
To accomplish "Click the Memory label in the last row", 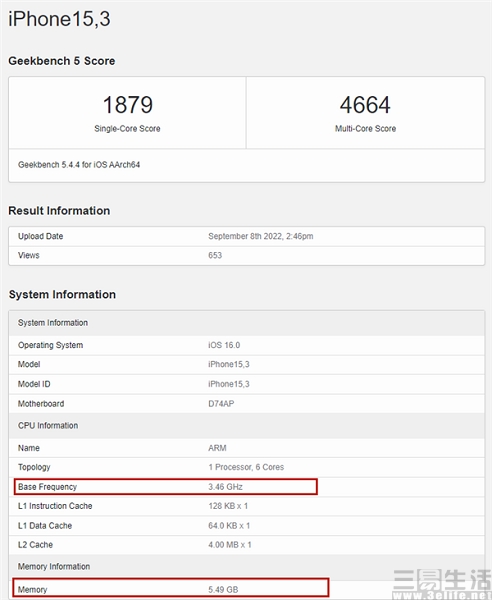I will point(33,590).
